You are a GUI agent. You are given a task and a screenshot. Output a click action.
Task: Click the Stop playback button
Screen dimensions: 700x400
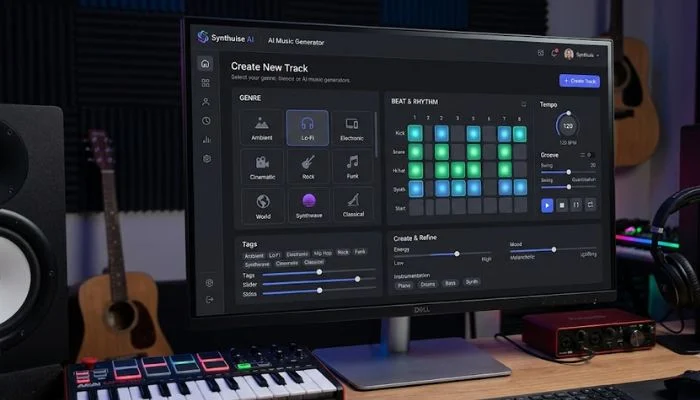pyautogui.click(x=562, y=205)
